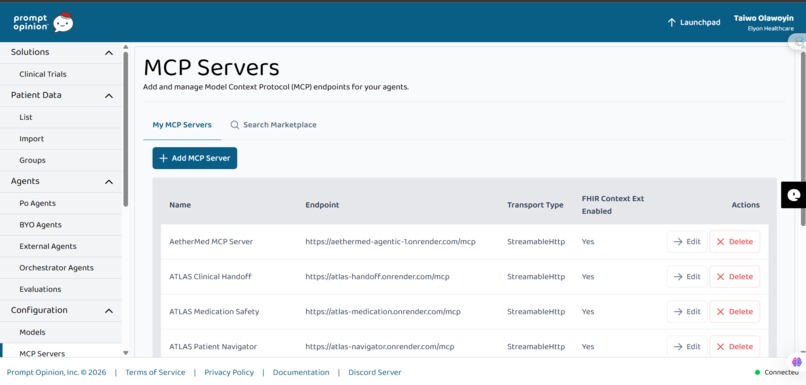Viewport: 806px width, 385px height.
Task: Delete the AetherMed MCP Server
Action: click(735, 242)
